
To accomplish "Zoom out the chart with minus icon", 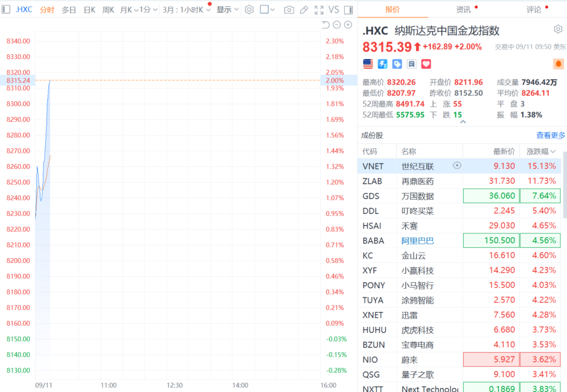I will 337,25.
